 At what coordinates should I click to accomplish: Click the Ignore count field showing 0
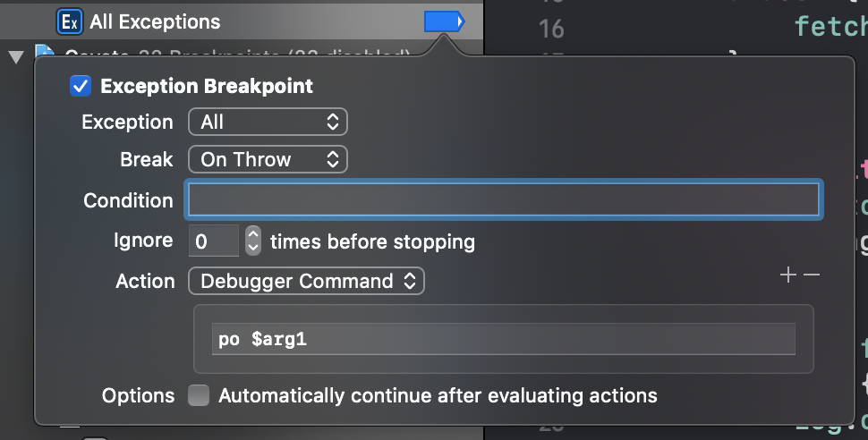214,241
